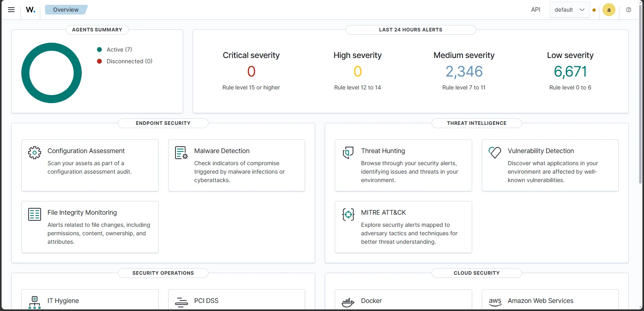Open the PCI DSS module

(x=237, y=300)
